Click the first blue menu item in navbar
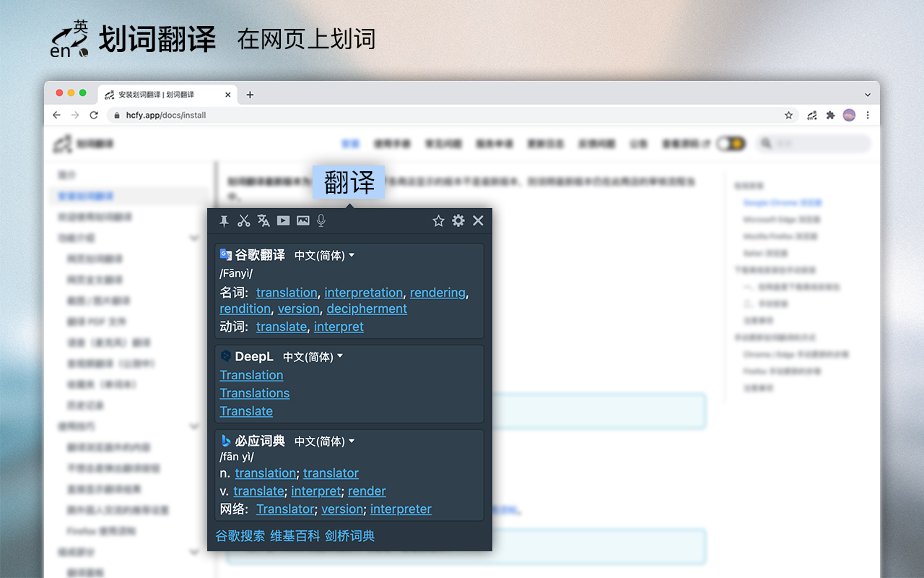Image resolution: width=924 pixels, height=578 pixels. 350,143
